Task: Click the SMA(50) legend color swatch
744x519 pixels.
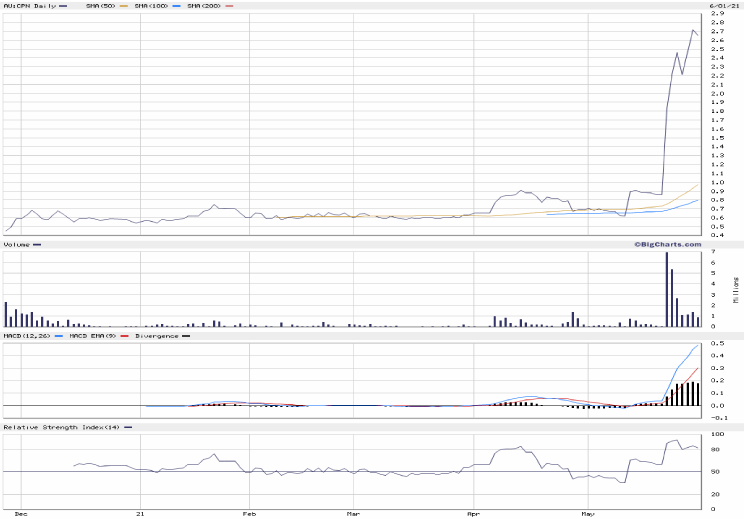Action: point(124,6)
